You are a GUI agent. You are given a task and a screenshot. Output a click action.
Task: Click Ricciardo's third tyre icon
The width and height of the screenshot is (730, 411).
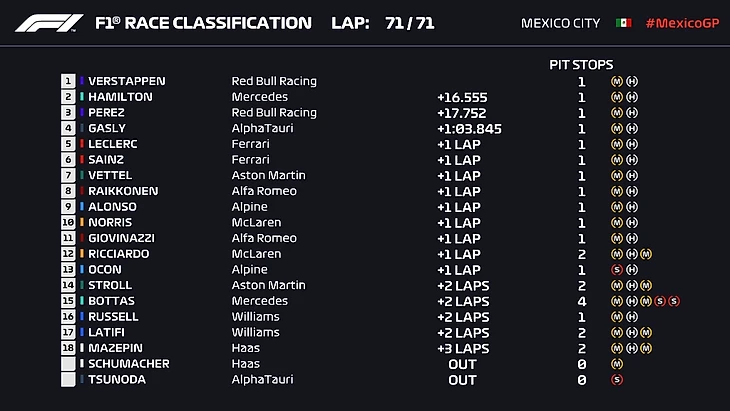pyautogui.click(x=646, y=254)
